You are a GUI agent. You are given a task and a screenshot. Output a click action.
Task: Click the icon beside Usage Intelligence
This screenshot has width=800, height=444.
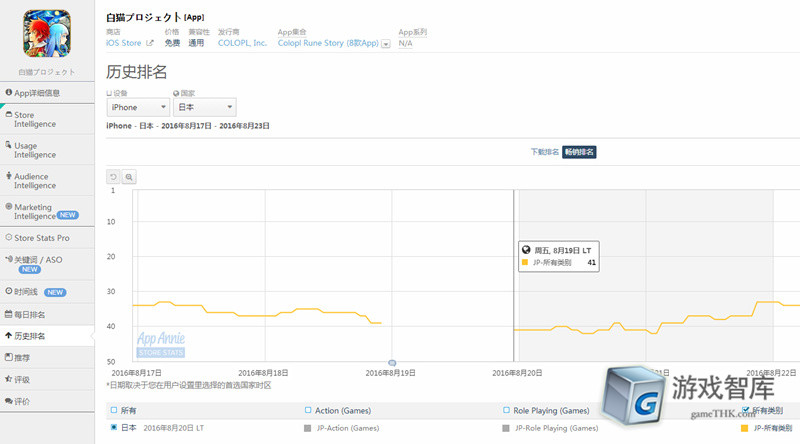[x=9, y=145]
